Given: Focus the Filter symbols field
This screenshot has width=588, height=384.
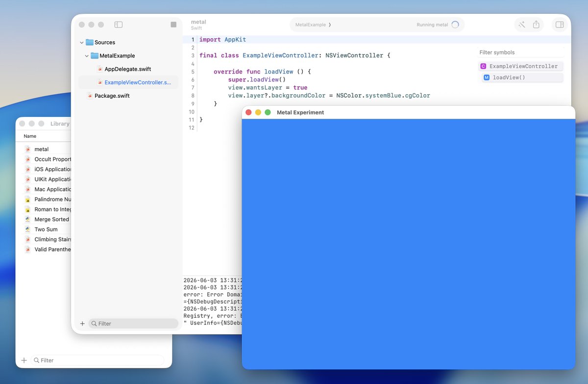Looking at the screenshot, I should coord(520,52).
